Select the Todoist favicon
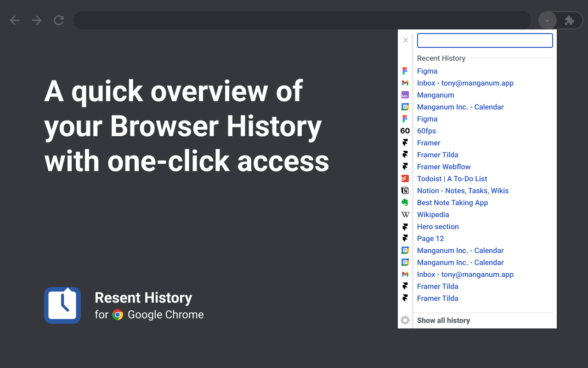 pos(405,178)
